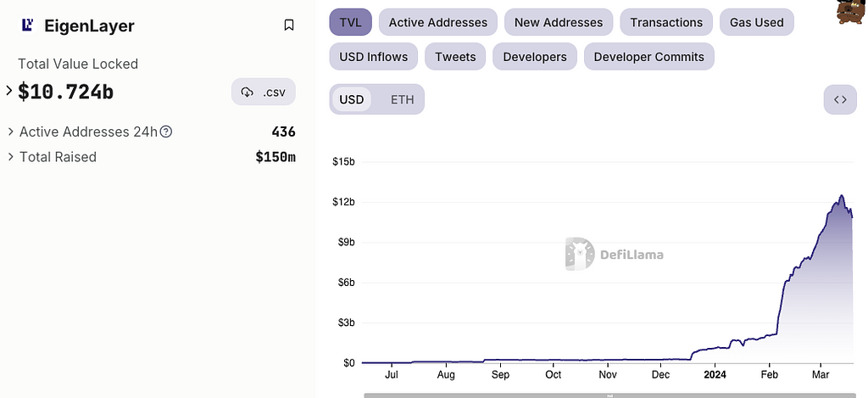Click the llama avatar in the corner

click(850, 12)
